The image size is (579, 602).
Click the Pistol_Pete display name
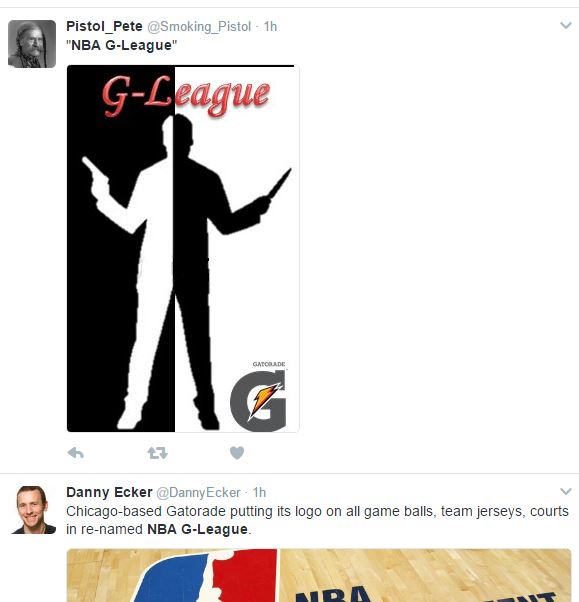click(x=104, y=26)
